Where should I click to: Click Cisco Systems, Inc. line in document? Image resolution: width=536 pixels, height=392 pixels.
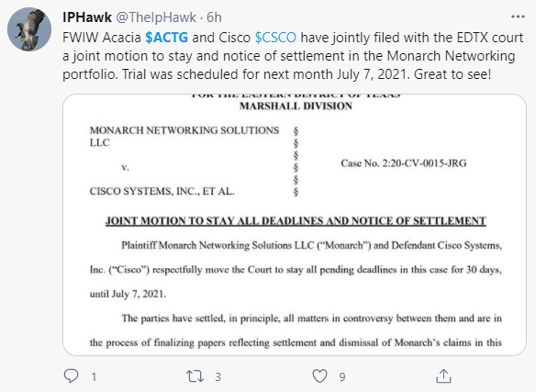pyautogui.click(x=162, y=191)
